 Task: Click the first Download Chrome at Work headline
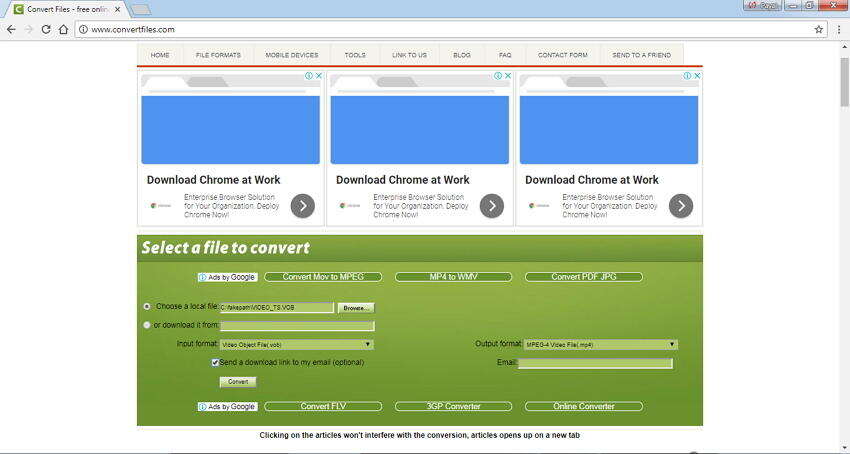pyautogui.click(x=214, y=180)
